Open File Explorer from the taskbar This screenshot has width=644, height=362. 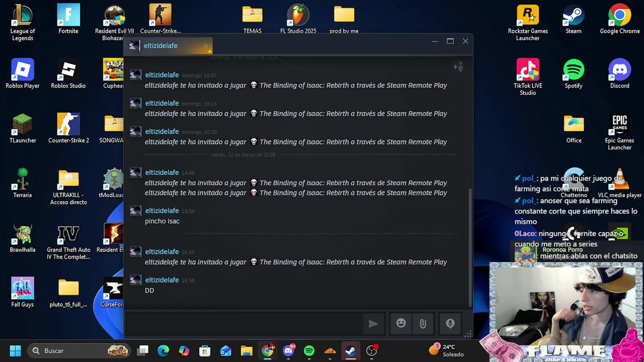pyautogui.click(x=247, y=350)
